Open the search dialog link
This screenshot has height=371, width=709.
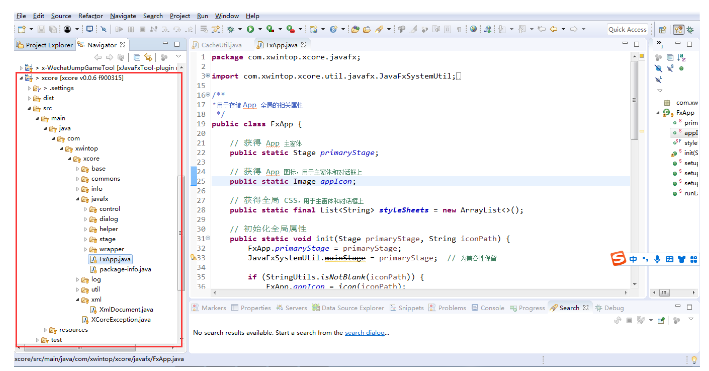point(365,333)
